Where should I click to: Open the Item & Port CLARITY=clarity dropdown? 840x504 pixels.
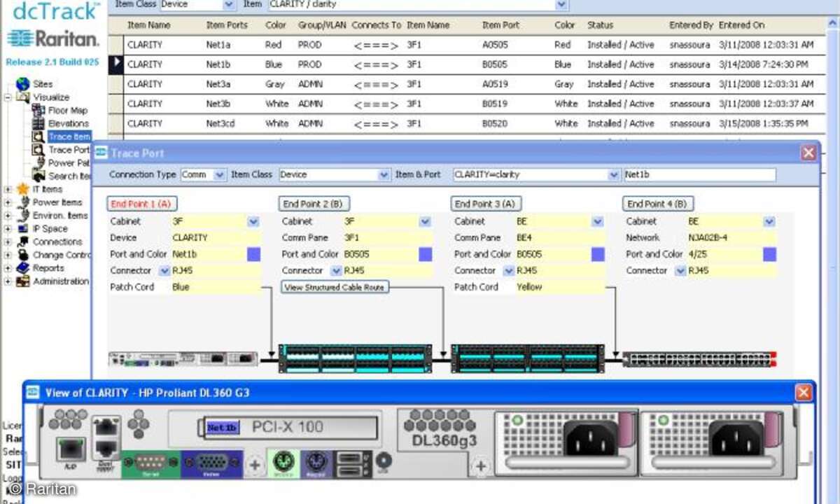click(614, 174)
